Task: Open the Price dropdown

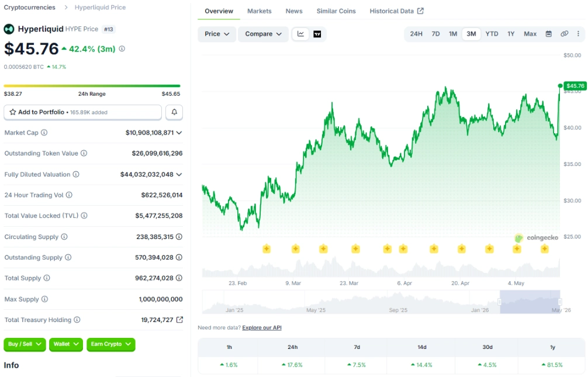Action: pyautogui.click(x=217, y=34)
